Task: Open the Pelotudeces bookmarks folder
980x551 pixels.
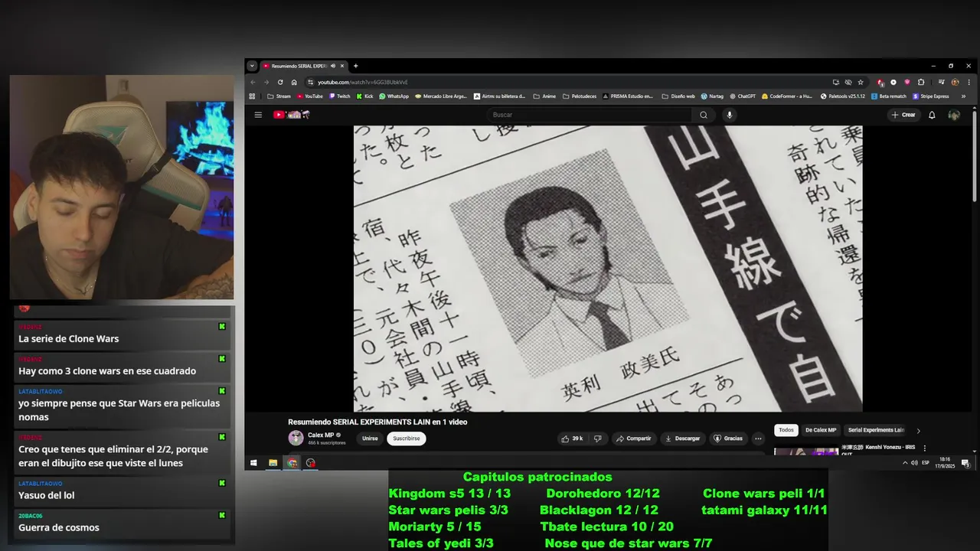Action: tap(580, 96)
